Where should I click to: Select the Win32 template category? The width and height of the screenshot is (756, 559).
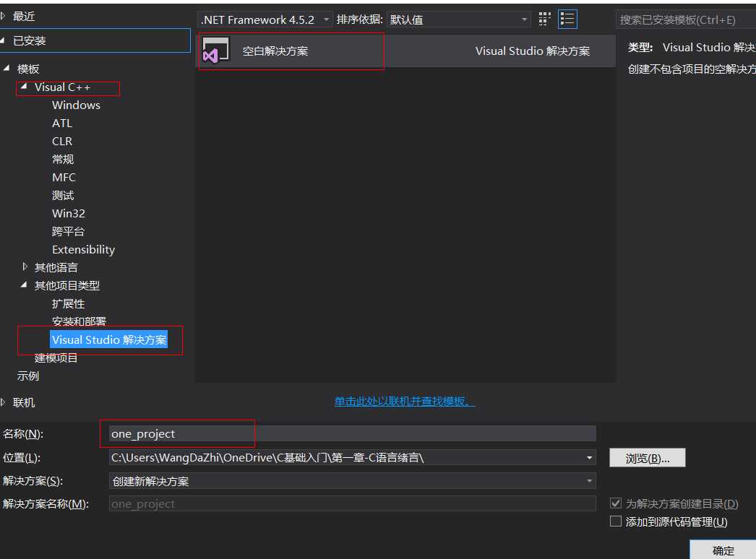pos(69,213)
